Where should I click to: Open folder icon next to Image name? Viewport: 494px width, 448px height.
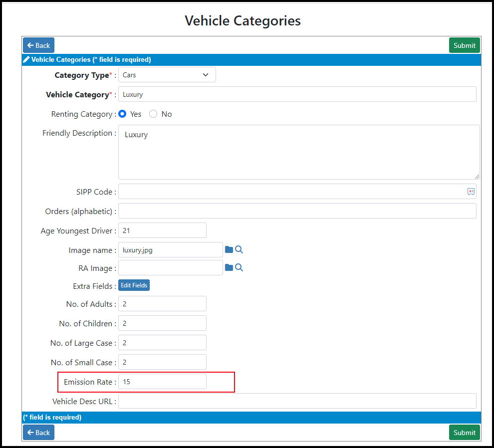tap(229, 249)
